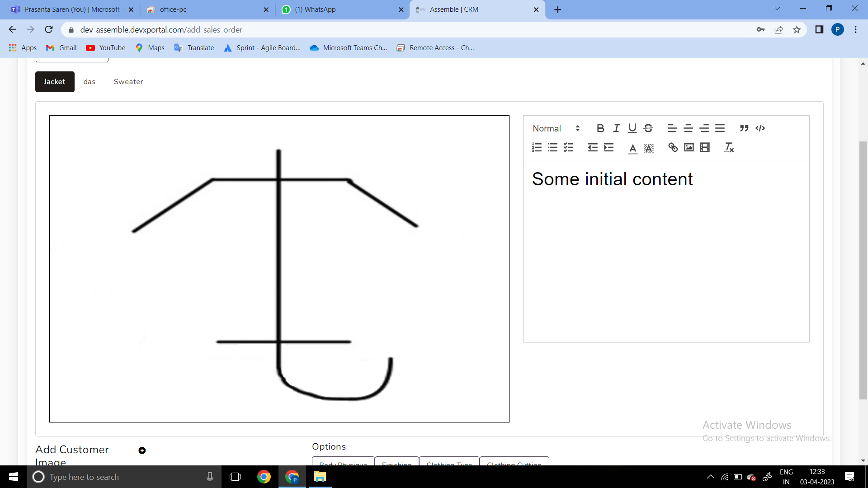Toggle underline formatting in editor
Viewport: 868px width, 488px height.
(632, 128)
